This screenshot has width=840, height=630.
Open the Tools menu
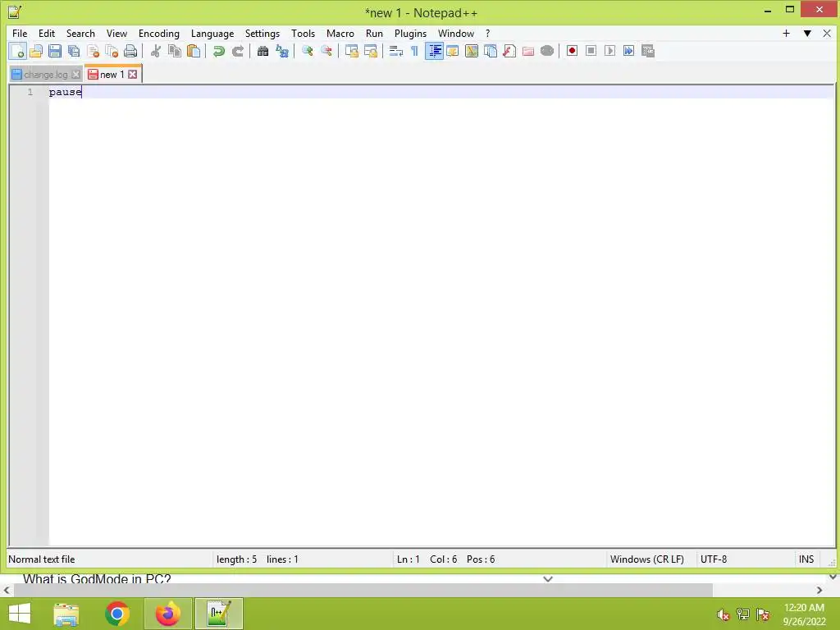pos(304,33)
